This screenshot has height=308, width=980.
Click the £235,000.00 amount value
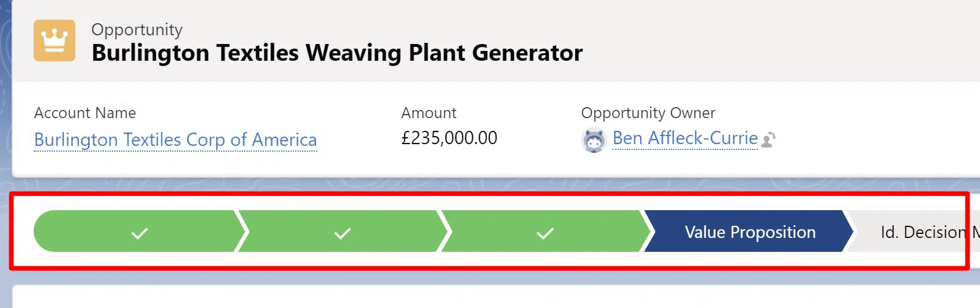tap(449, 138)
